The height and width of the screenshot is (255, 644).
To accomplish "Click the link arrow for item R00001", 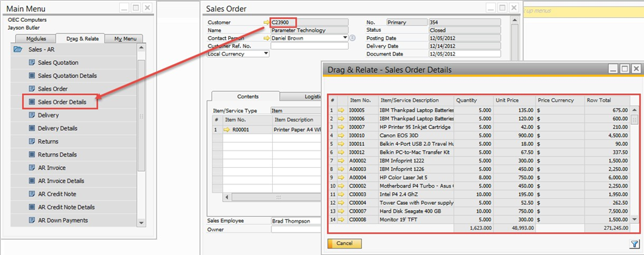I will point(227,129).
